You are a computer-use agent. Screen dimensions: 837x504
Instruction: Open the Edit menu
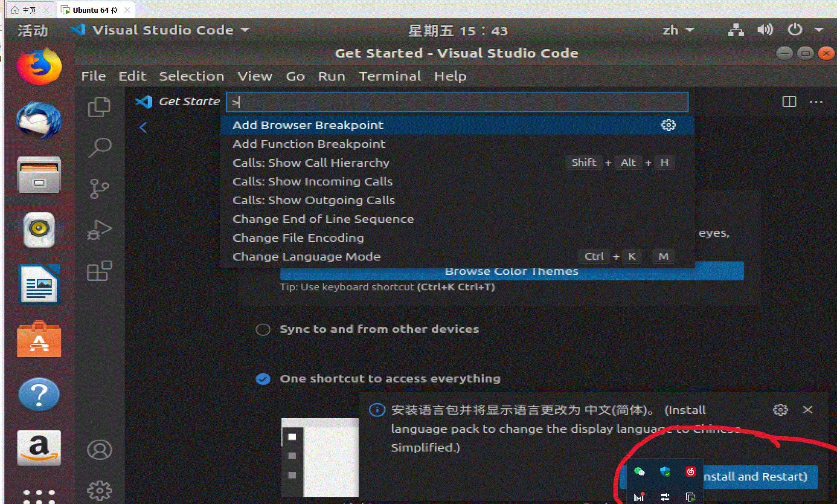132,76
